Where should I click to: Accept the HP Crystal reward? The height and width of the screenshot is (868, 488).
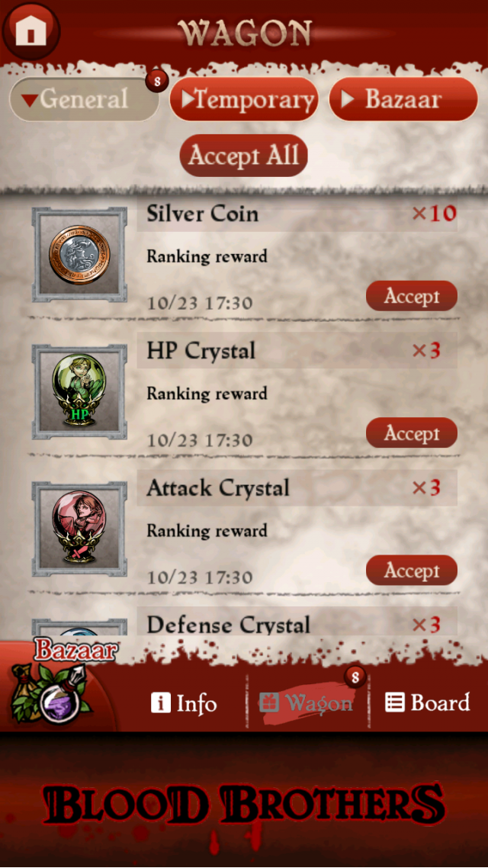pos(412,433)
